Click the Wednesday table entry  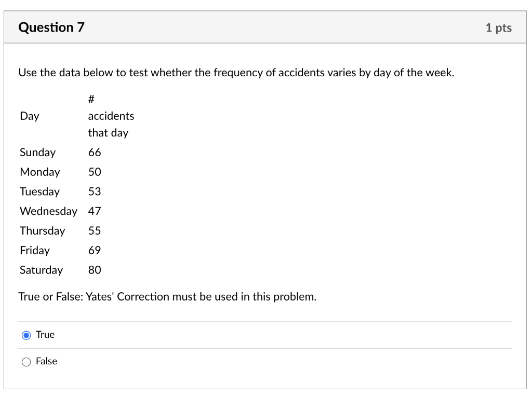point(48,211)
